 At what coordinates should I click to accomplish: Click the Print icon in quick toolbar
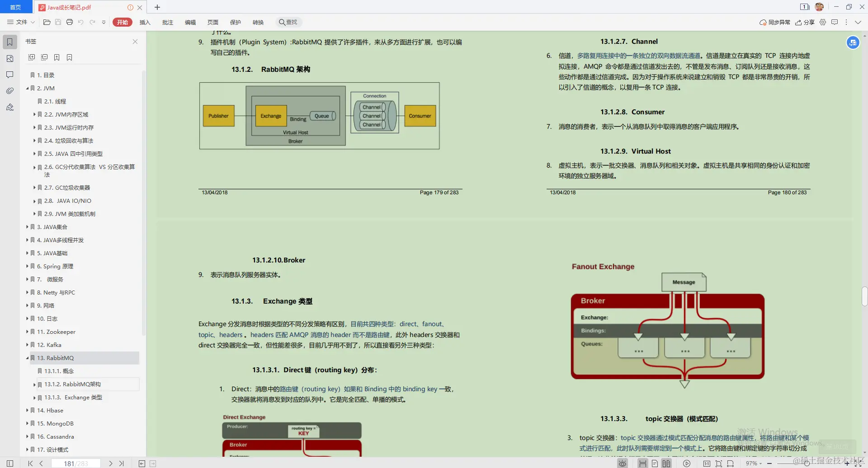coord(70,22)
